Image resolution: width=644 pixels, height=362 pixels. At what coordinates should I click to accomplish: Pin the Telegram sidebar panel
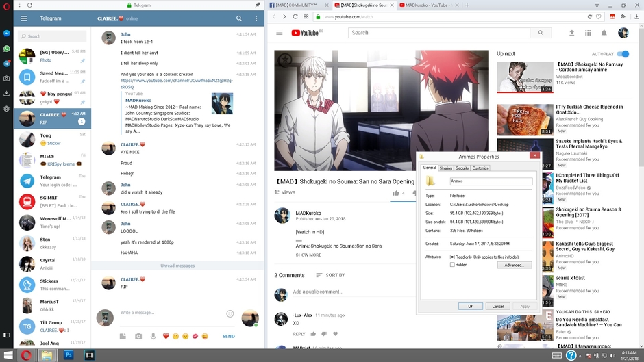click(258, 5)
